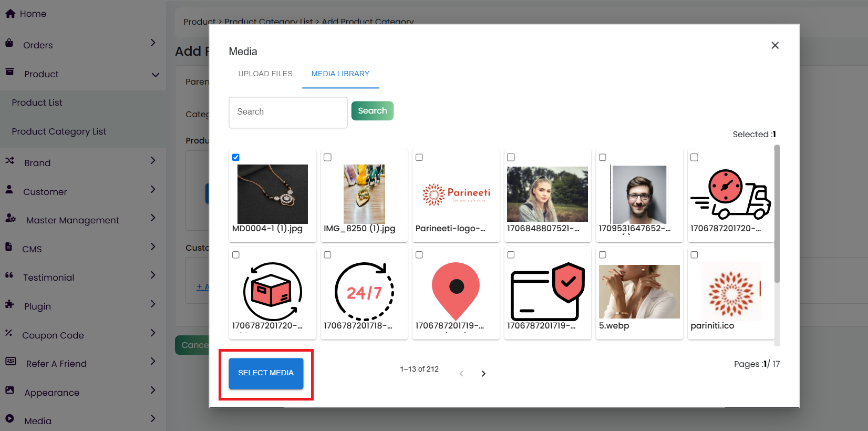Check the IMG_8250 (1).jpg checkbox
868x431 pixels.
click(327, 157)
